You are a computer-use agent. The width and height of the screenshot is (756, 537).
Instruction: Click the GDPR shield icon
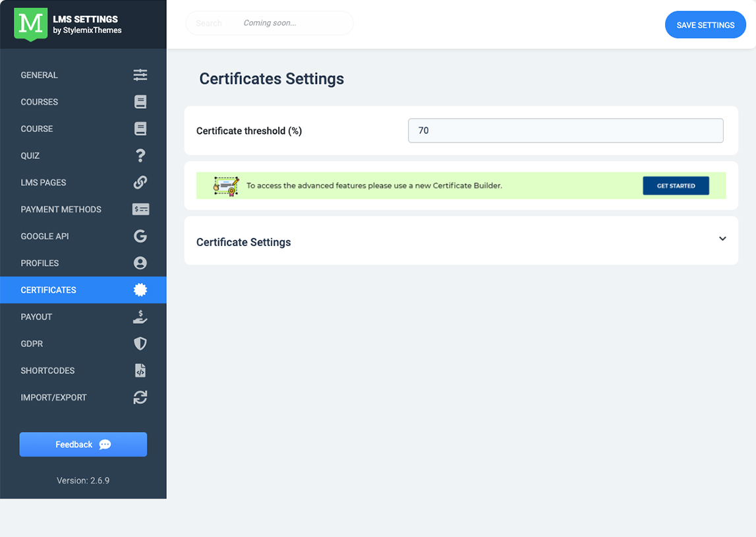pyautogui.click(x=140, y=344)
